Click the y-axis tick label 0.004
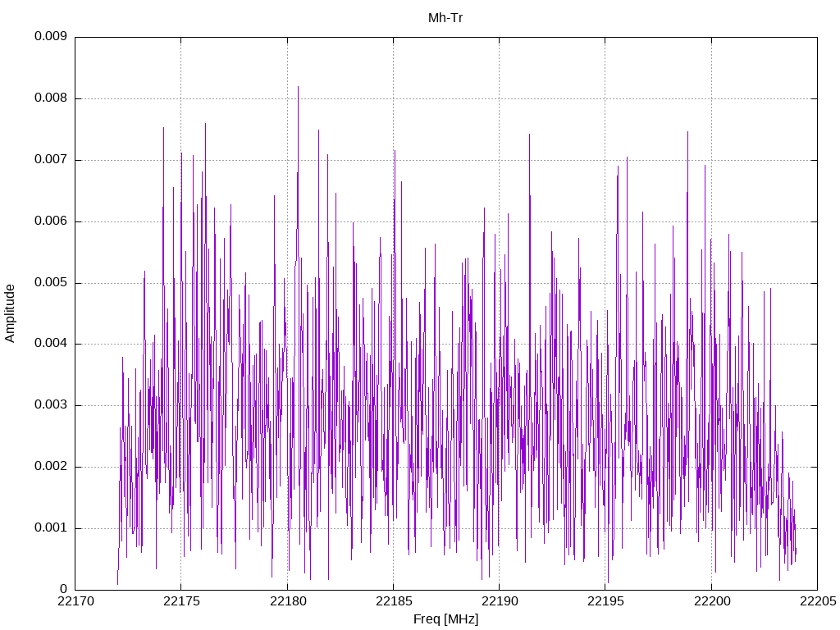 click(51, 344)
